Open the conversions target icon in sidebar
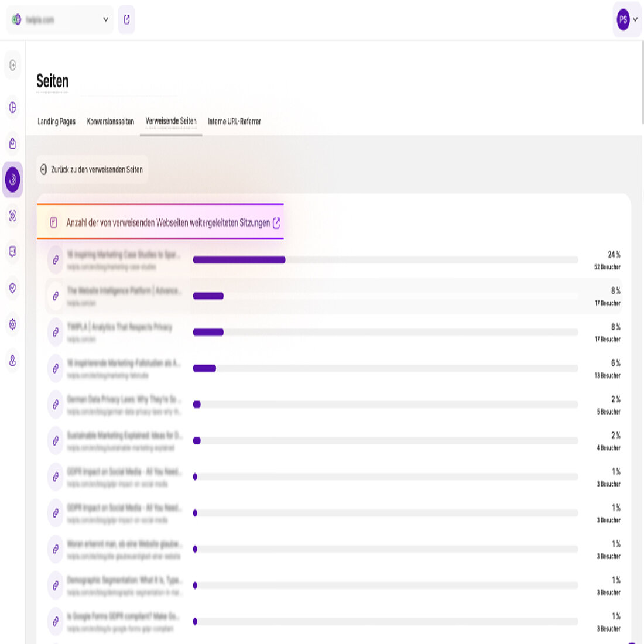 click(12, 215)
